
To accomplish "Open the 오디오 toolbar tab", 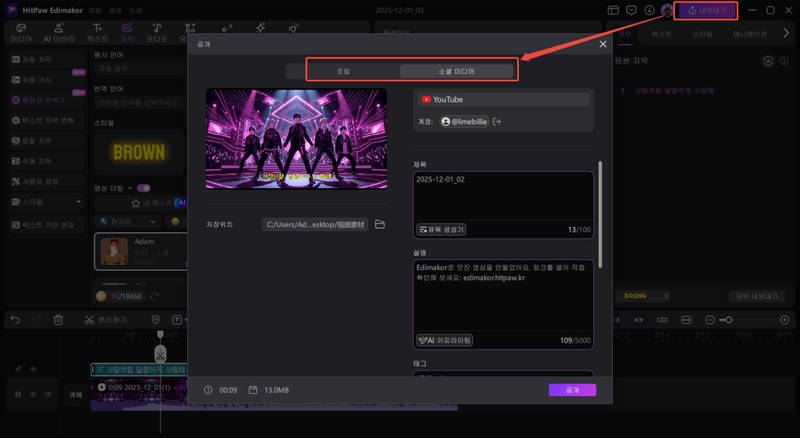I will 157,33.
